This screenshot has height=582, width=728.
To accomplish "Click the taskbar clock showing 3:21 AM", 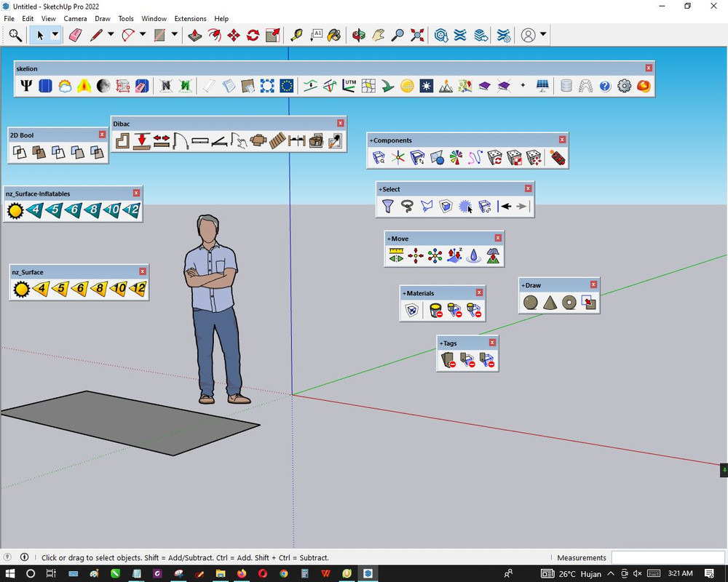I will [x=680, y=574].
